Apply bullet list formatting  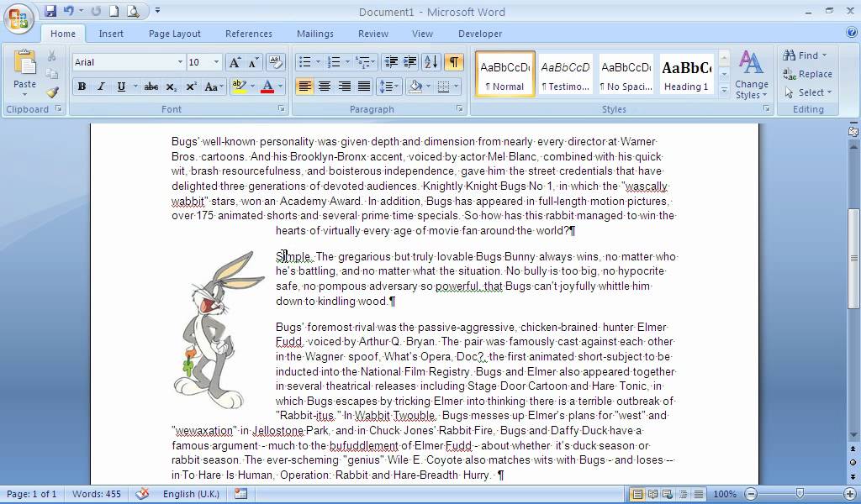click(304, 62)
